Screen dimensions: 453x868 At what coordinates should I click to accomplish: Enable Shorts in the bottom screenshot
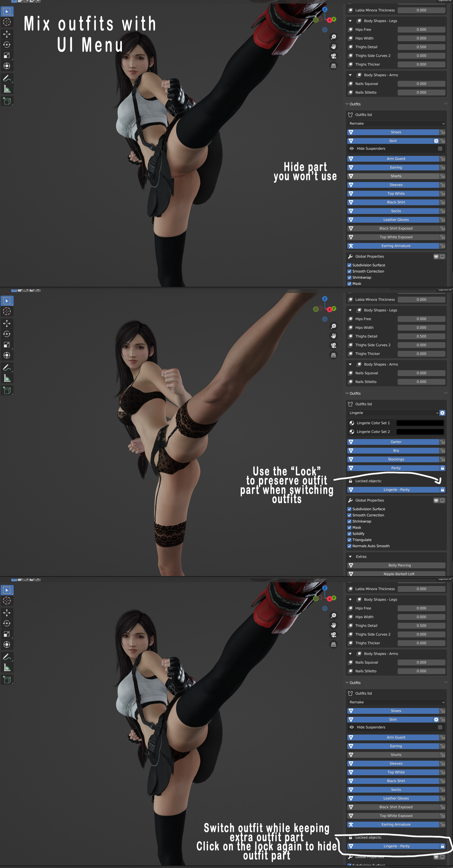click(x=393, y=755)
